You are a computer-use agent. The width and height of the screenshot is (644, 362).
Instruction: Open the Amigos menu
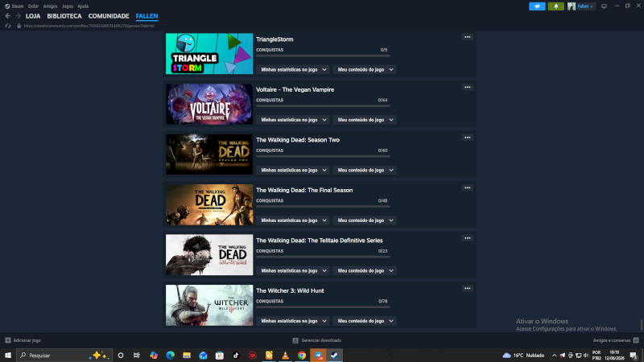(x=50, y=6)
